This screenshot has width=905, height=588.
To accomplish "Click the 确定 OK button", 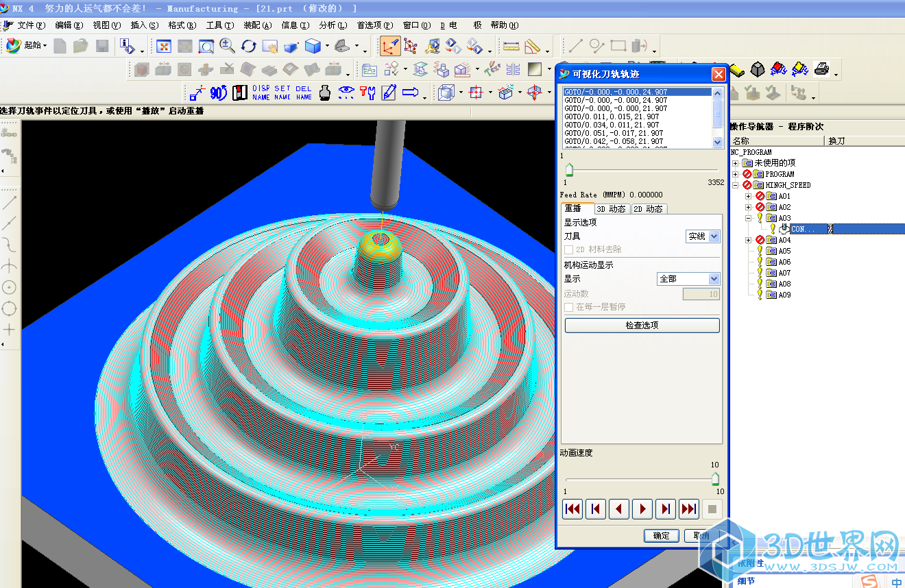I will [x=662, y=536].
